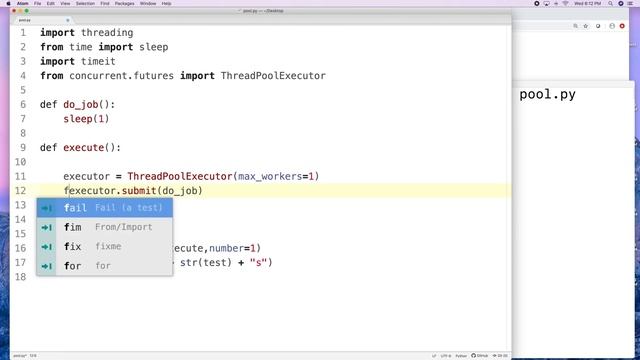Viewport: 640px width, 360px height.
Task: Click the GitHub status bar item
Action: point(480,356)
